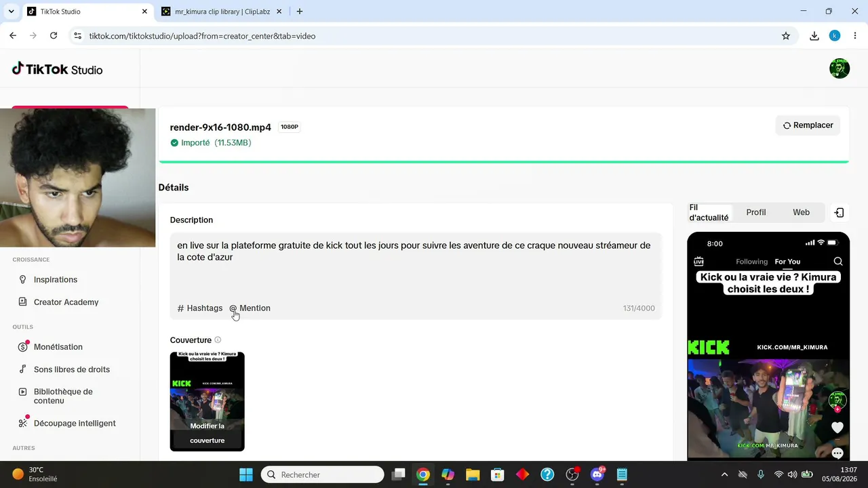
Task: Tap the LIVE icon in phone preview
Action: [698, 262]
